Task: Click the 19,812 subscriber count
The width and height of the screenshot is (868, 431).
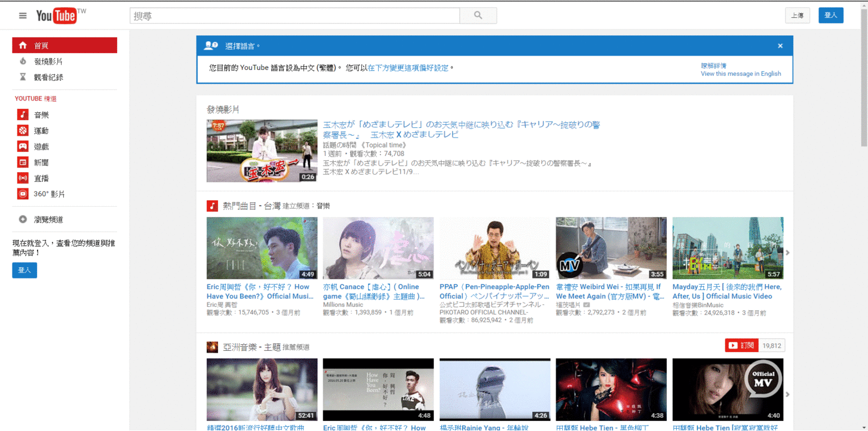Action: pos(772,346)
